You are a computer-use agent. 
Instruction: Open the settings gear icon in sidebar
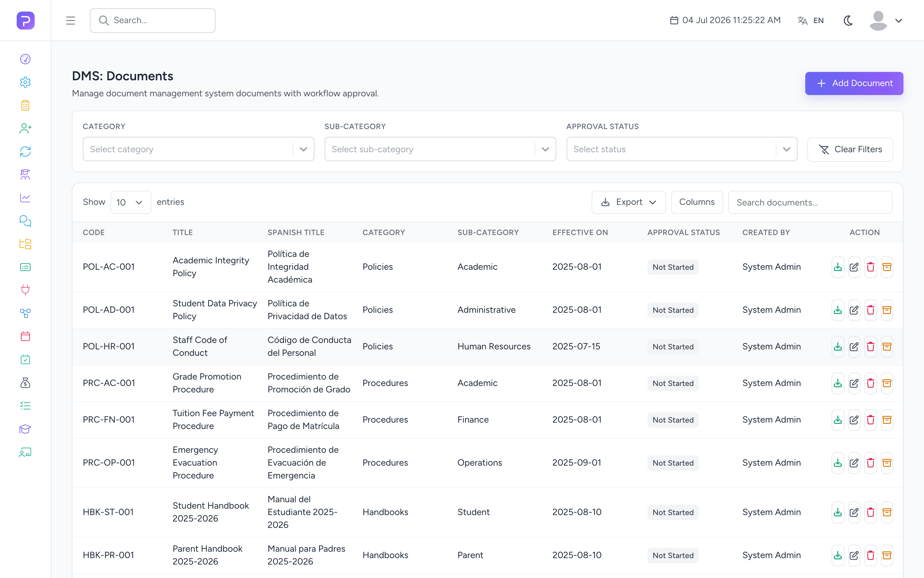pyautogui.click(x=25, y=82)
